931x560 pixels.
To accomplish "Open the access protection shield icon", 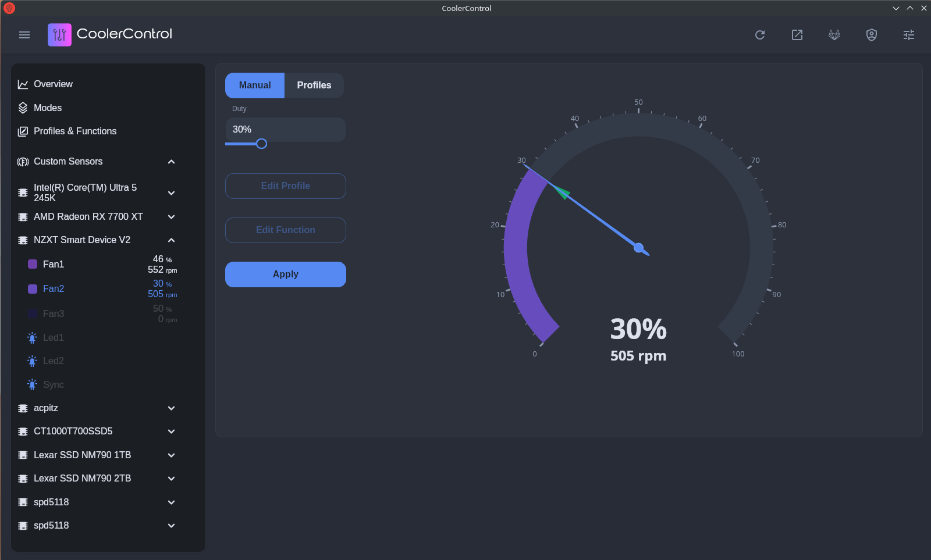I will point(872,35).
